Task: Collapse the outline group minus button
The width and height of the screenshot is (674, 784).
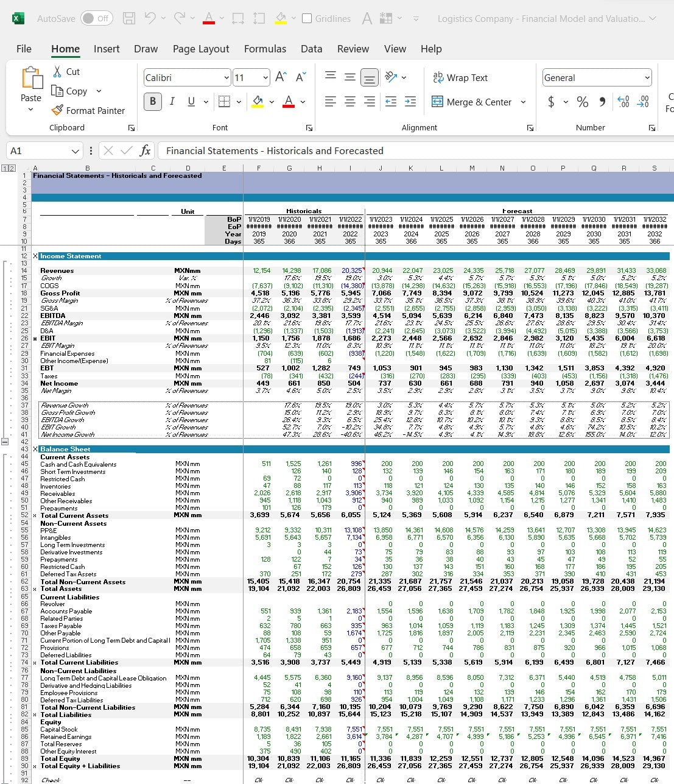Action: (x=5, y=442)
